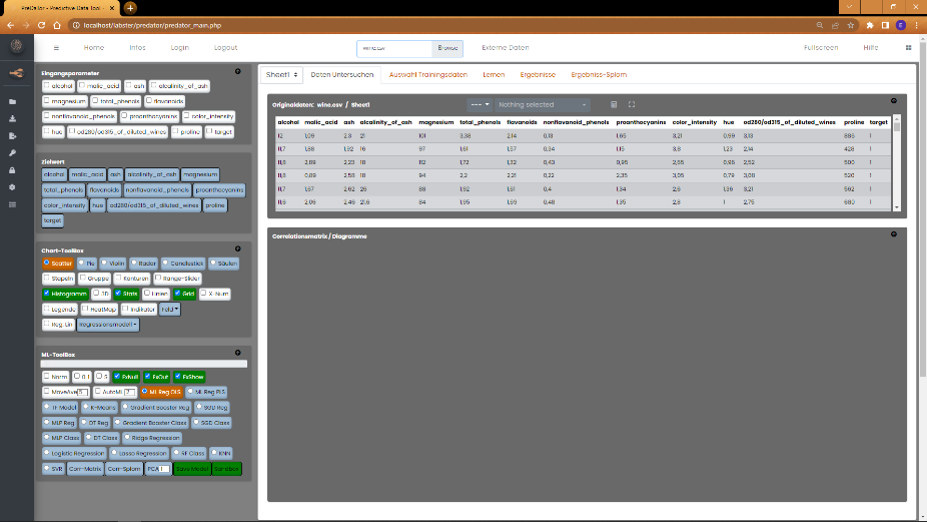This screenshot has width=927, height=522.
Task: Click the PCA number input field
Action: click(x=164, y=468)
